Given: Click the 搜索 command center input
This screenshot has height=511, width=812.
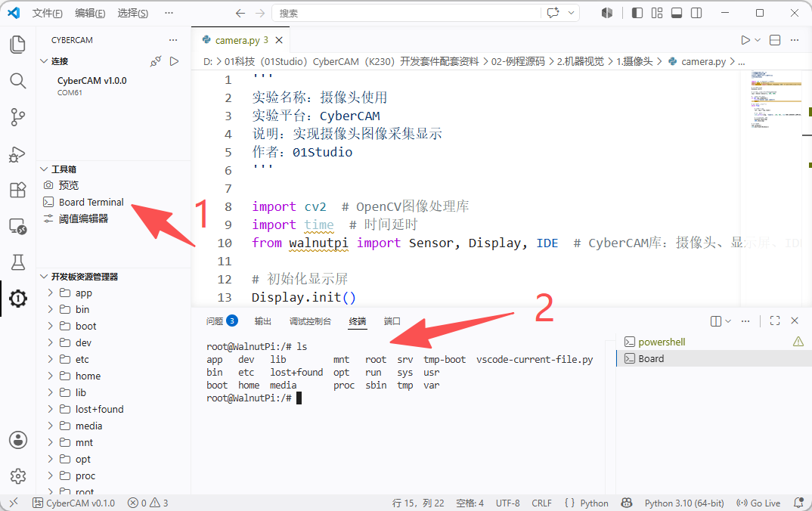Looking at the screenshot, I should [406, 13].
